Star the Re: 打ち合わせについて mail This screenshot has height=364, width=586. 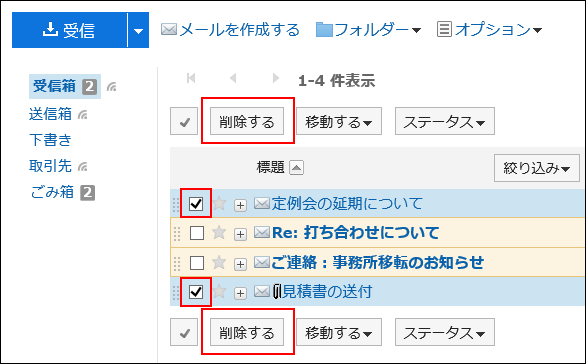[219, 232]
